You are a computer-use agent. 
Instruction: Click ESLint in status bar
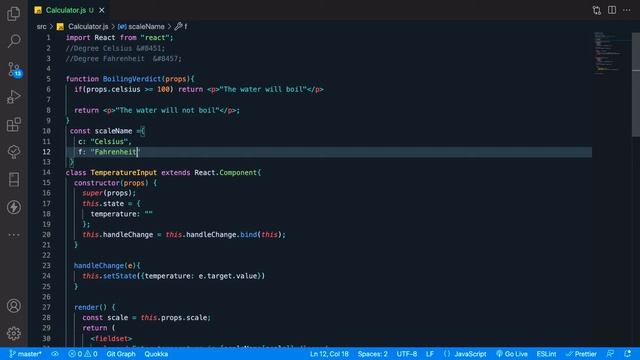pyautogui.click(x=546, y=354)
